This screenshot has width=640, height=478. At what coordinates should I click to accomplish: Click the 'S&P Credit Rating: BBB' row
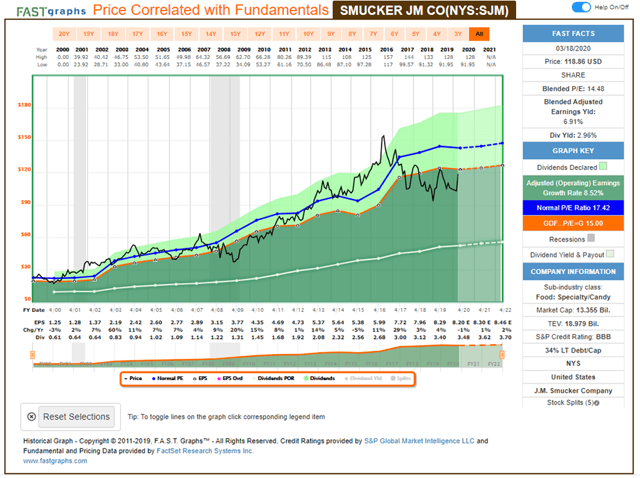pyautogui.click(x=575, y=338)
